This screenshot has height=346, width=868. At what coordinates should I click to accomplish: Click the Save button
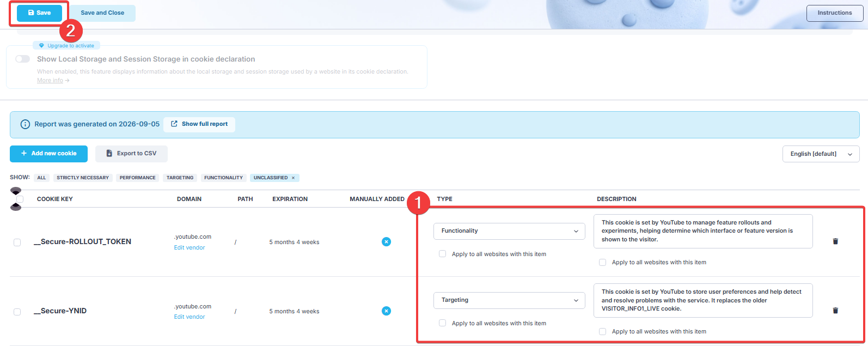click(39, 13)
